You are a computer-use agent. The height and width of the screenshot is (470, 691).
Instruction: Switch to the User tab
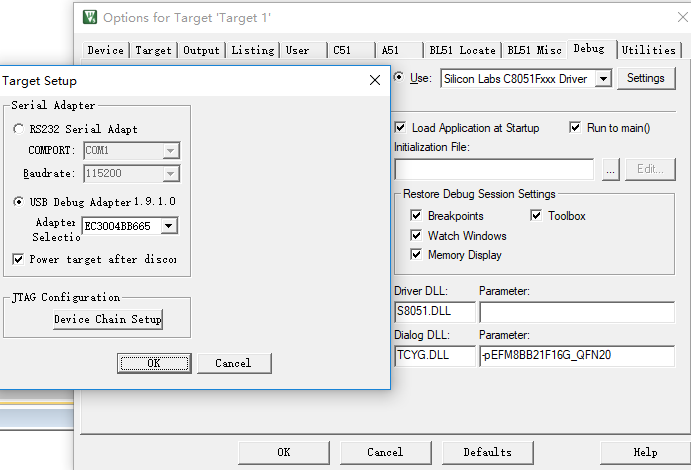coord(304,50)
